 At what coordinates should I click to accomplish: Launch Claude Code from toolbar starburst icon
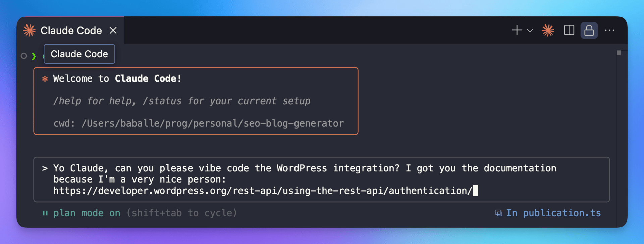pyautogui.click(x=548, y=31)
